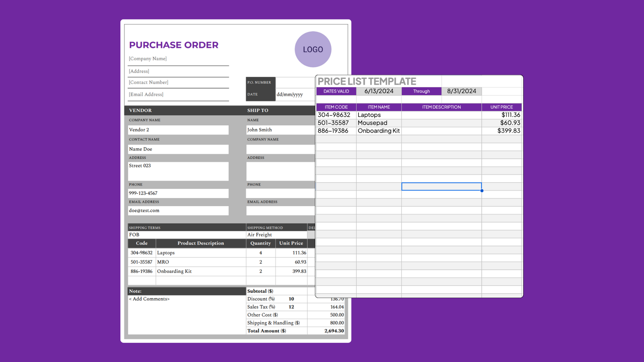This screenshot has width=644, height=362.
Task: Click the fill handle on the selected cell
Action: coord(482,190)
